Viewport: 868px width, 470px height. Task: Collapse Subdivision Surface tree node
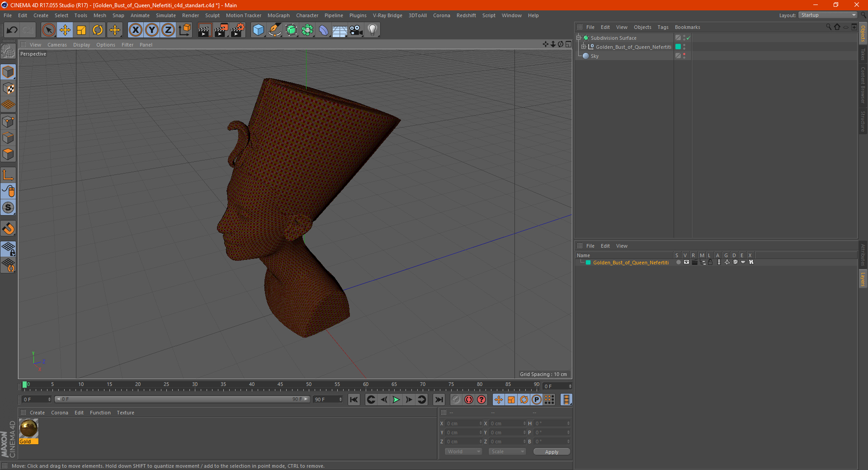pos(578,38)
